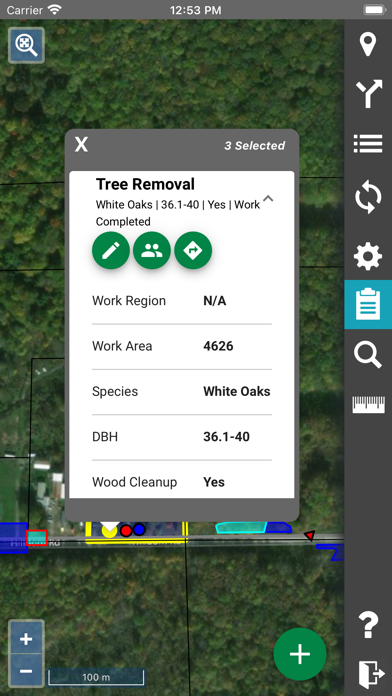Tap the Work Region value N/A

coord(215,301)
